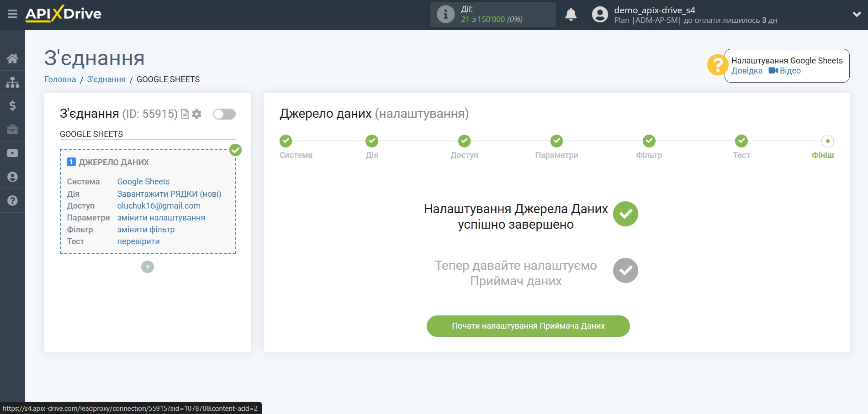
Task: Open the Довідка help link
Action: pos(746,71)
